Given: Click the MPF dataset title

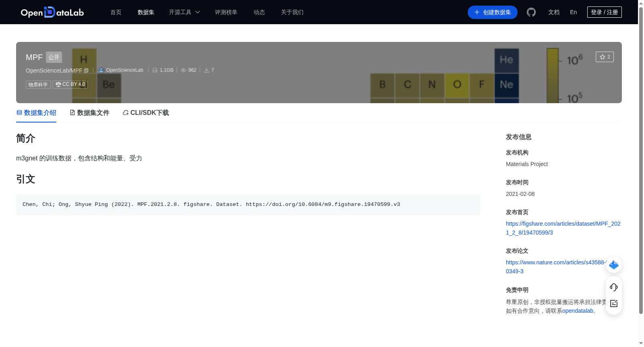Looking at the screenshot, I should (34, 57).
